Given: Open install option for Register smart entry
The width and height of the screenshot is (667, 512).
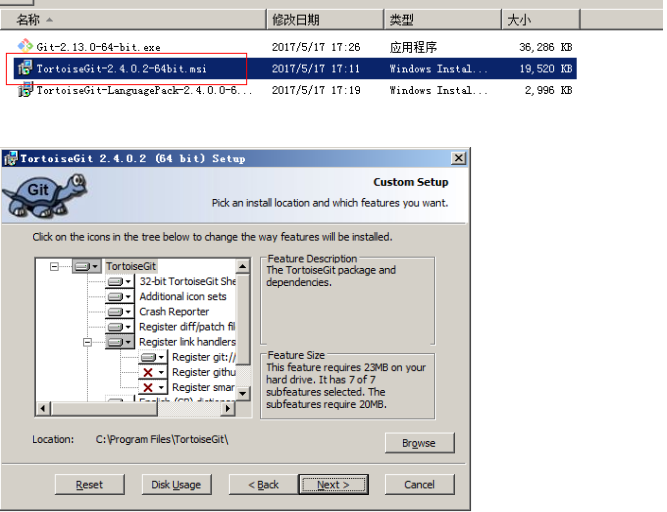Looking at the screenshot, I should click(x=153, y=387).
